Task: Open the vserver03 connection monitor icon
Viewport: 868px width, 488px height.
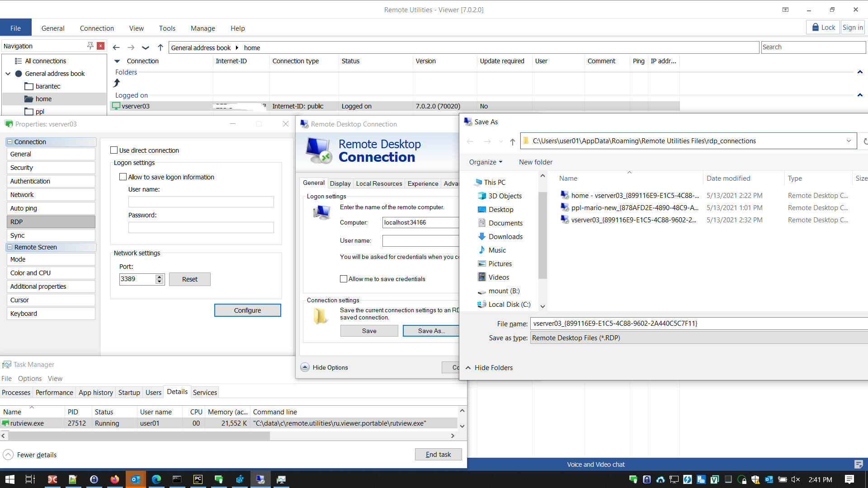Action: [x=116, y=106]
